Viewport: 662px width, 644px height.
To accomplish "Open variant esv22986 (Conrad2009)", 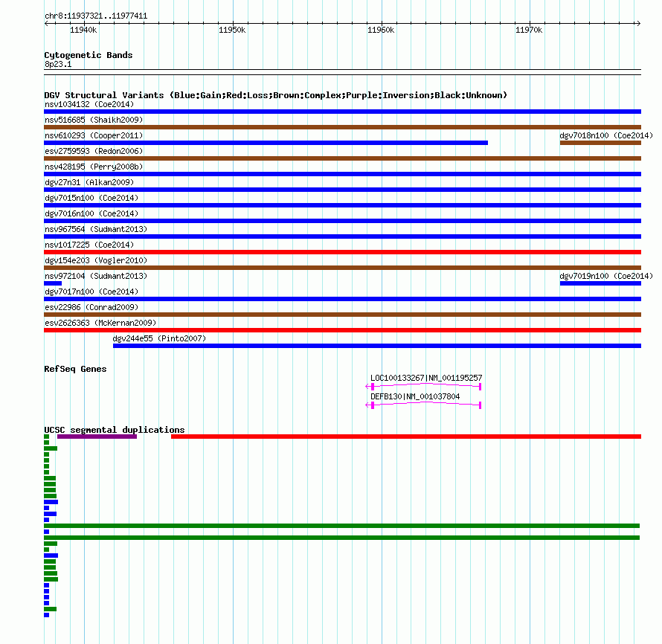I will pos(91,307).
